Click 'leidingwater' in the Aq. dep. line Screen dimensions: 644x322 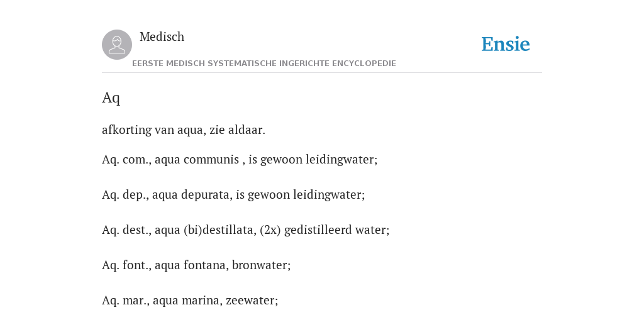tap(328, 195)
